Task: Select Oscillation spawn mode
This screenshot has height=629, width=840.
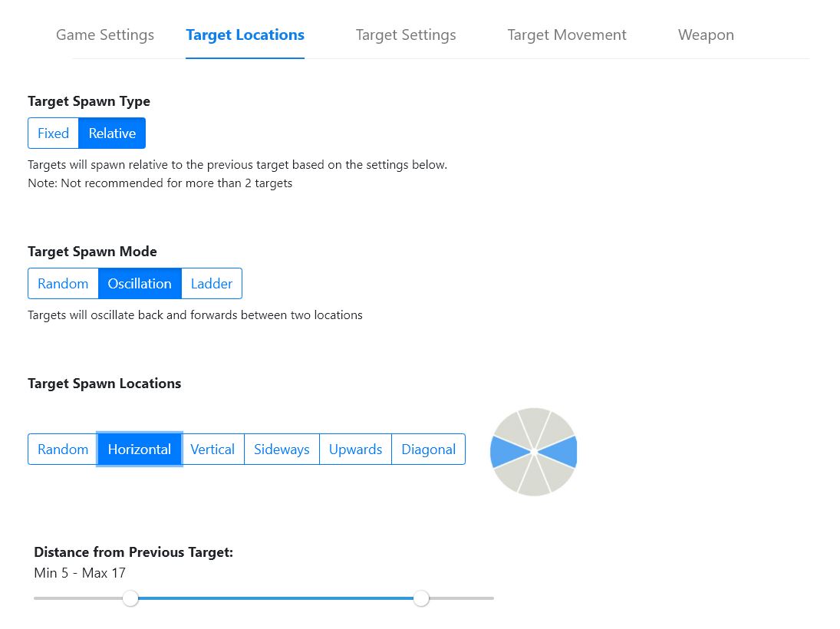Action: pos(140,284)
